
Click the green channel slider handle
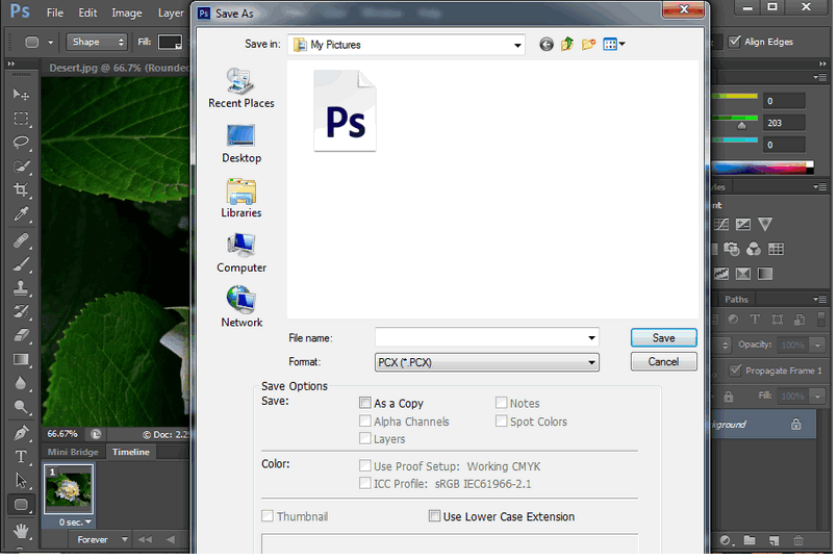point(742,125)
